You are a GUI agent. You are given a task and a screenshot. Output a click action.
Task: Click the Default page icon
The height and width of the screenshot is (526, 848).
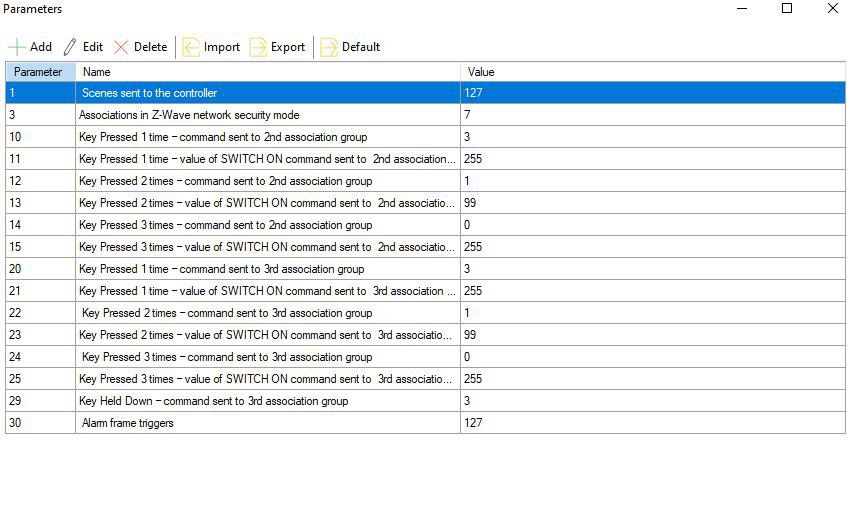[x=329, y=47]
